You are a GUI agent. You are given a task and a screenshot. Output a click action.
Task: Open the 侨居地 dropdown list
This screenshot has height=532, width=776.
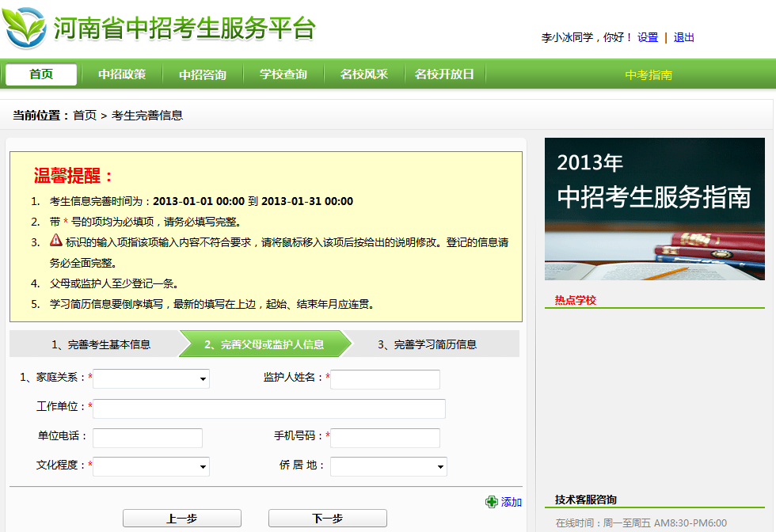point(388,466)
